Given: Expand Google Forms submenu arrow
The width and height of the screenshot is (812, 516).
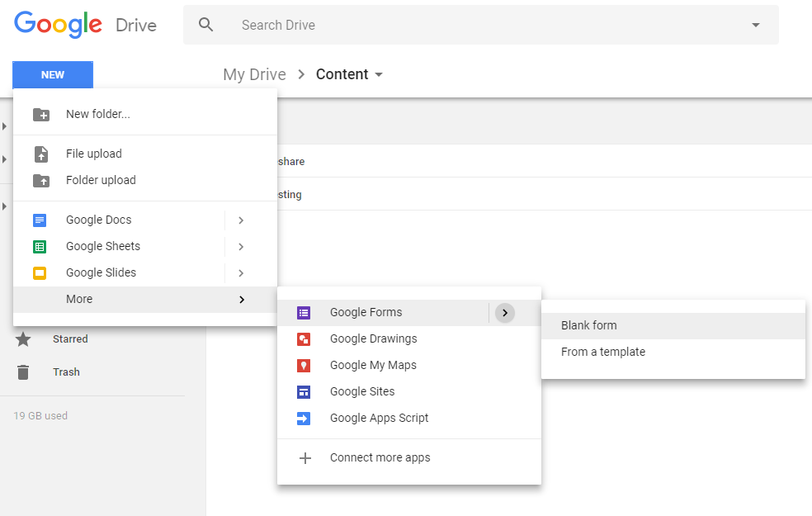Looking at the screenshot, I should [x=505, y=313].
